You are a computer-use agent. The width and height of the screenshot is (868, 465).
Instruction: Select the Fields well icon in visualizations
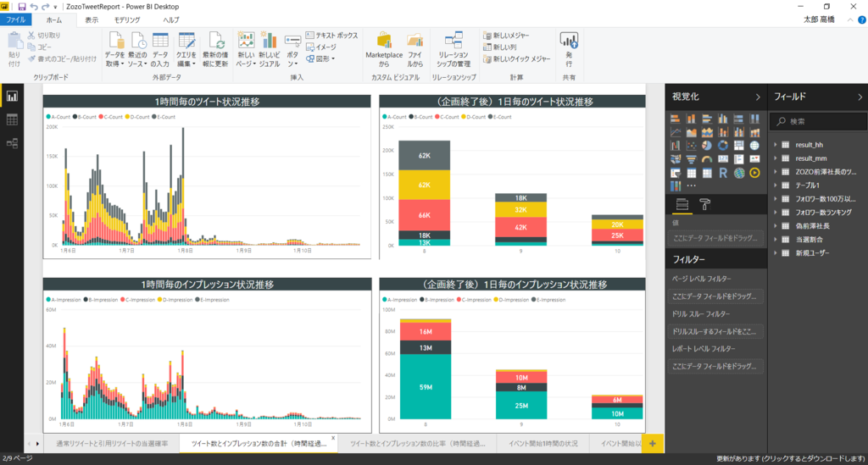pyautogui.click(x=682, y=205)
